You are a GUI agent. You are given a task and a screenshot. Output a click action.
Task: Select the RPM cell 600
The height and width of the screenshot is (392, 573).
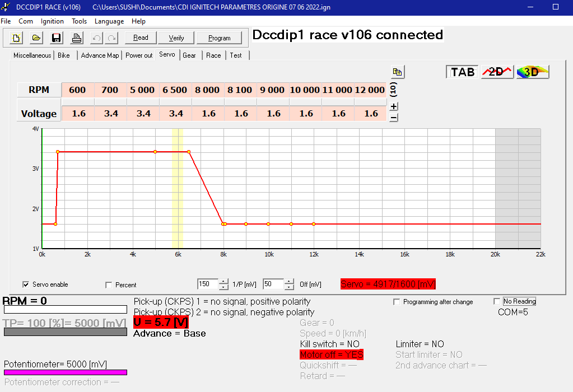click(77, 90)
